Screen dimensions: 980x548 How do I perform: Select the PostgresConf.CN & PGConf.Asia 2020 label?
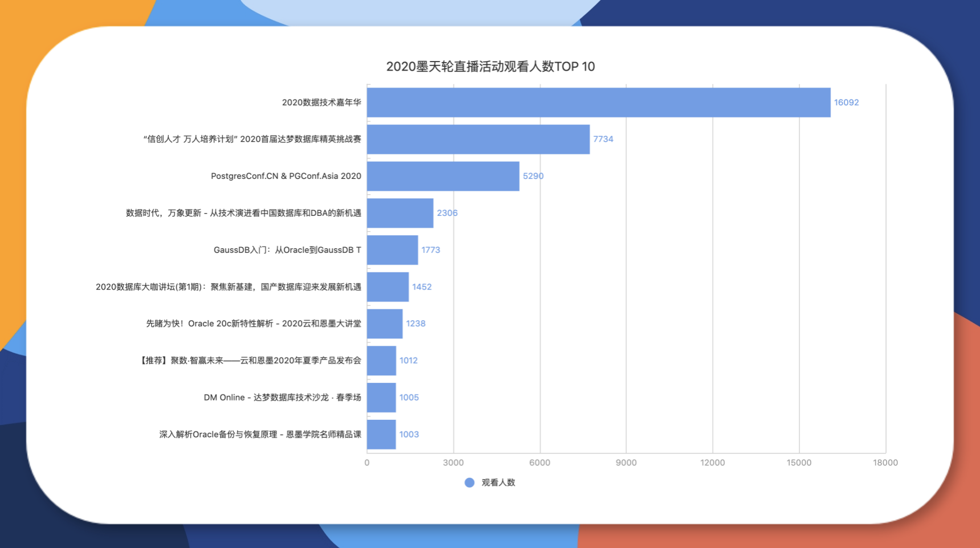286,176
